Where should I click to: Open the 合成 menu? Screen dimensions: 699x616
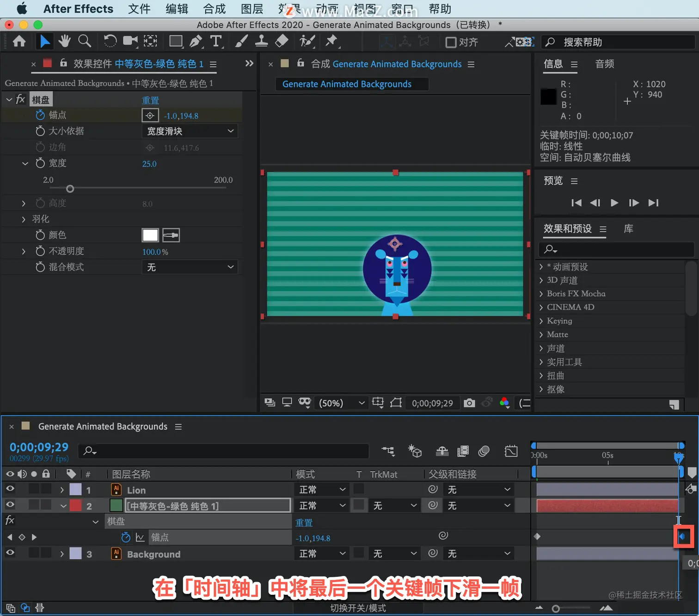215,9
